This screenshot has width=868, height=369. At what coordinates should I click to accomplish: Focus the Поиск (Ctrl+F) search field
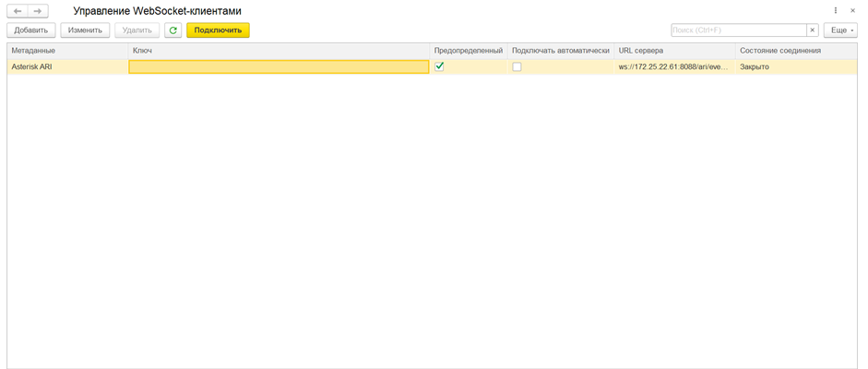(738, 30)
